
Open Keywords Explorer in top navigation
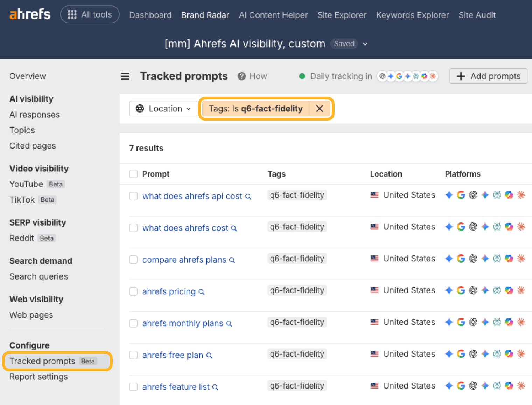(412, 15)
